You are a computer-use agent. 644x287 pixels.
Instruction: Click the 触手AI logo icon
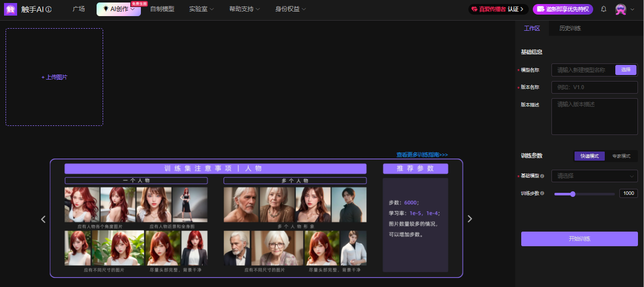[11, 9]
